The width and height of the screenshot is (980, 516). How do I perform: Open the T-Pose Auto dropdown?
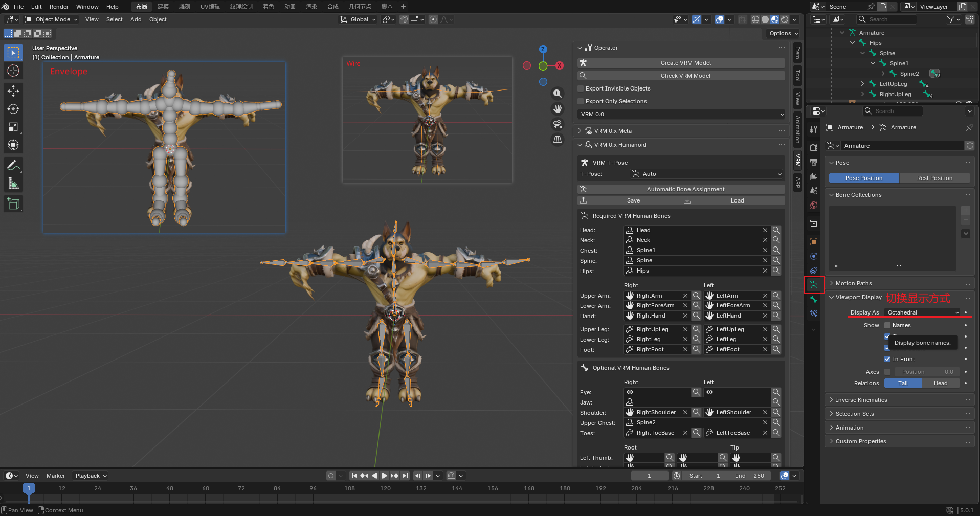point(707,174)
